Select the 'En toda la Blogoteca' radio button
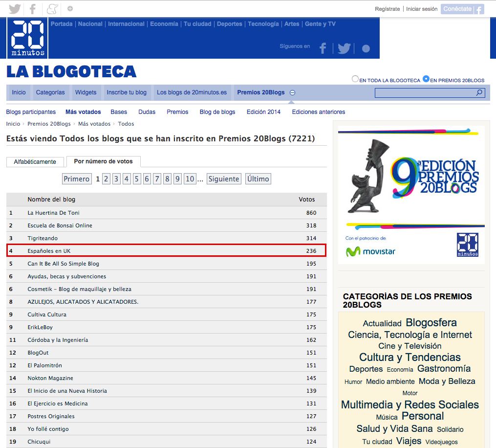496x448 pixels. click(x=355, y=79)
